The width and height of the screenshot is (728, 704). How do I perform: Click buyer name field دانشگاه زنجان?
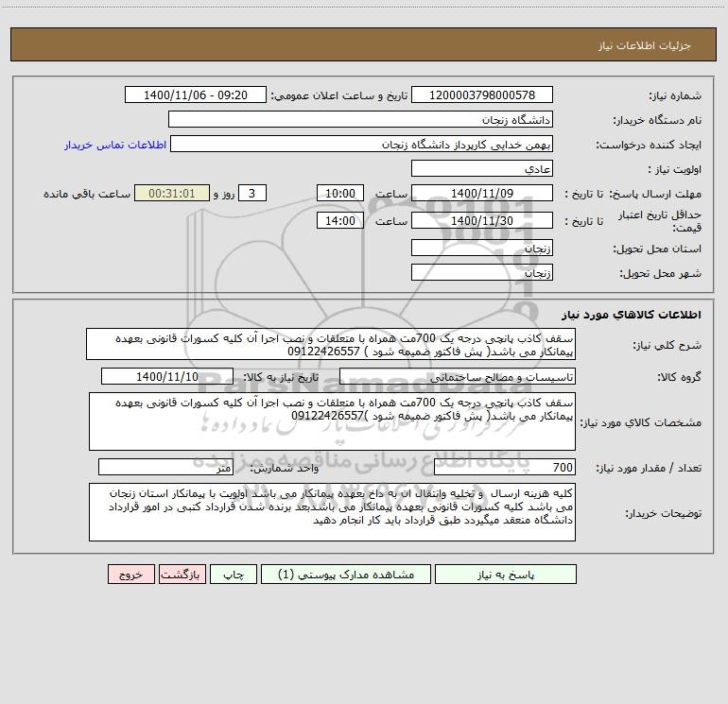360,119
